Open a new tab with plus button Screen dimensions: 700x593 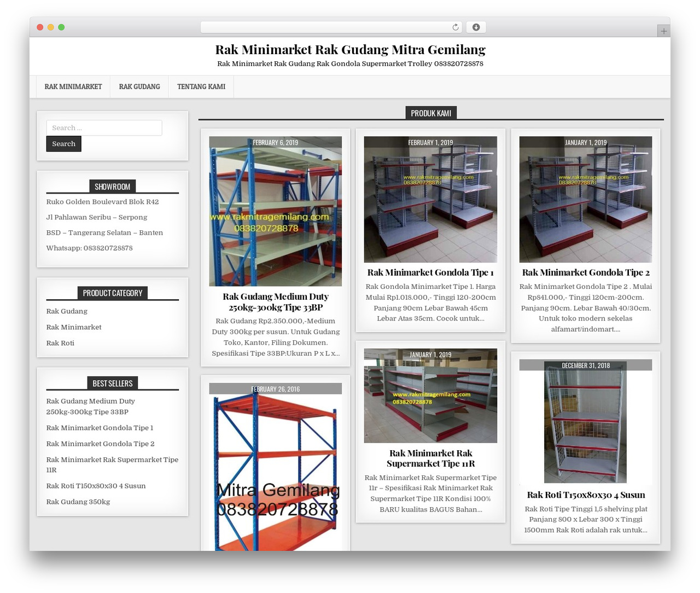pyautogui.click(x=663, y=31)
